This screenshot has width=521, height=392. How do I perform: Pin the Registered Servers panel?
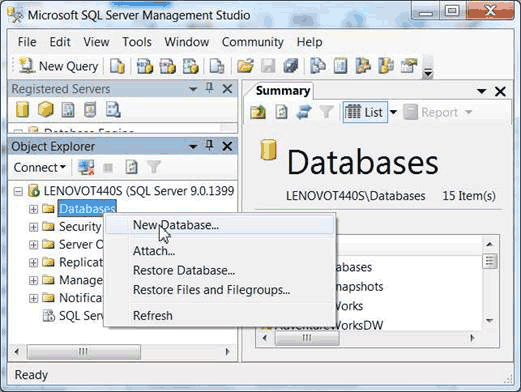210,88
